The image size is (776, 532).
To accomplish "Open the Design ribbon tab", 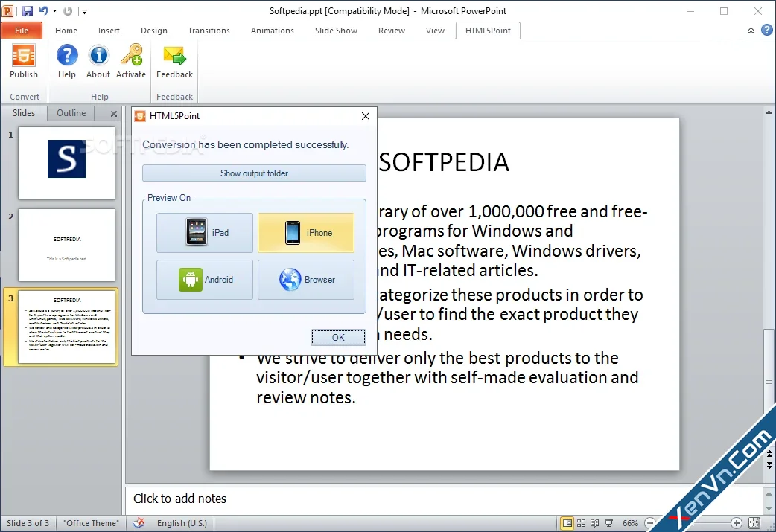I will 154,31.
